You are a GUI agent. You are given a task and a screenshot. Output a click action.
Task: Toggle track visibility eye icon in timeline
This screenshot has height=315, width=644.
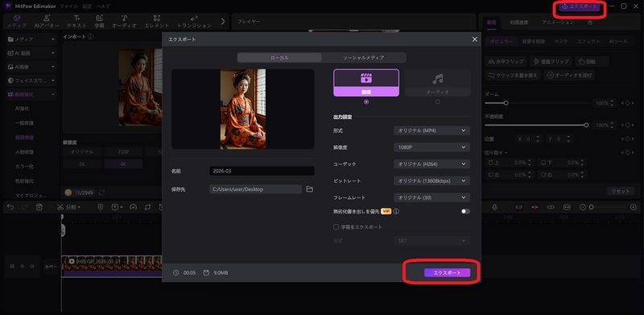(22, 266)
